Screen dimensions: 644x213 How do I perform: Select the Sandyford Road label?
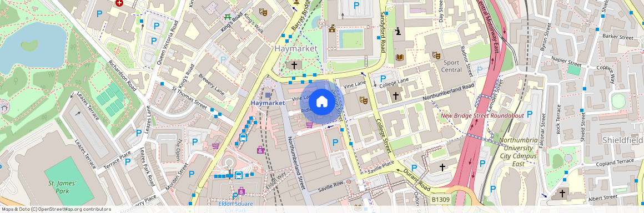coord(383,32)
